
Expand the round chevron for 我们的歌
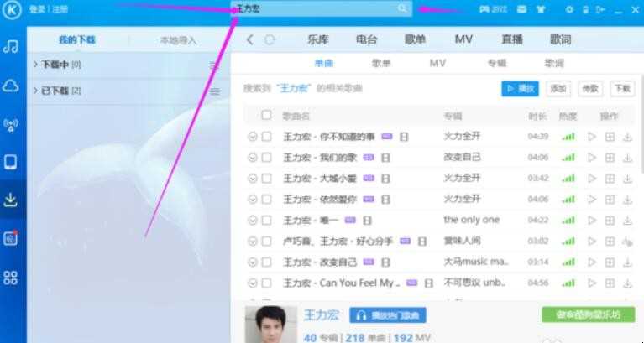point(252,158)
